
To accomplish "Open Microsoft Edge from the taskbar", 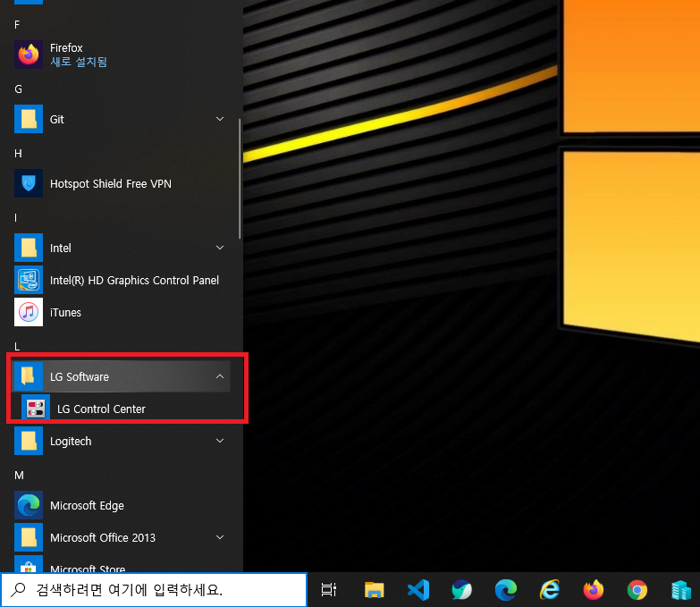I will (x=506, y=590).
